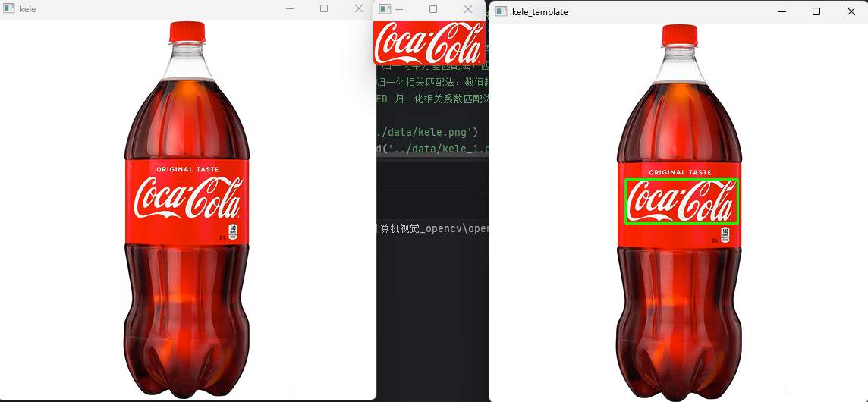Screen dimensions: 868x402
Task: Minimize the kele window
Action: point(290,9)
